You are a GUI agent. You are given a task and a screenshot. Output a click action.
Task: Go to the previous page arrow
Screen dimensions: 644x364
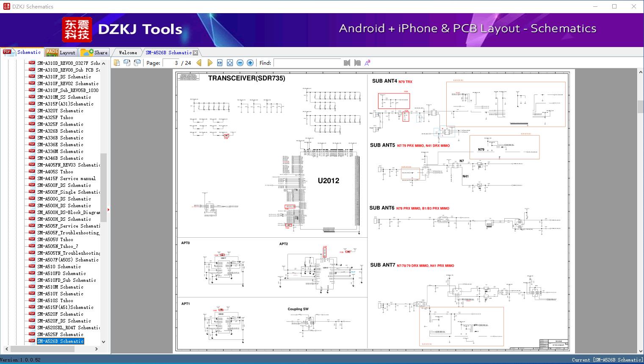(200, 63)
